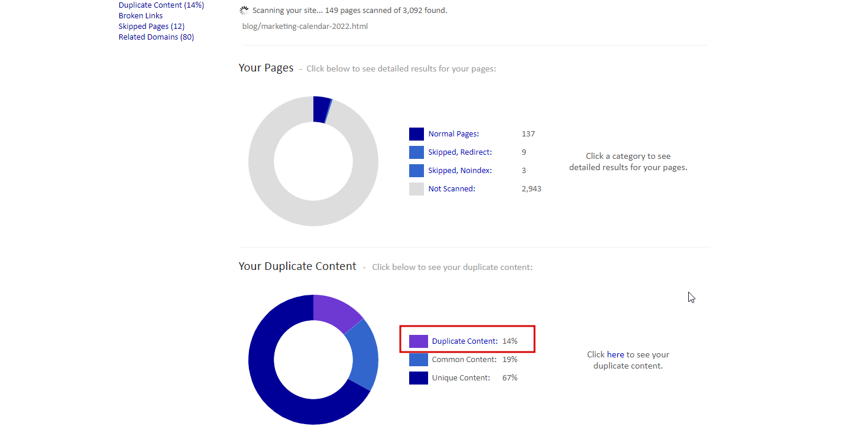868x443 pixels.
Task: Open the Broken Links report
Action: click(x=140, y=15)
